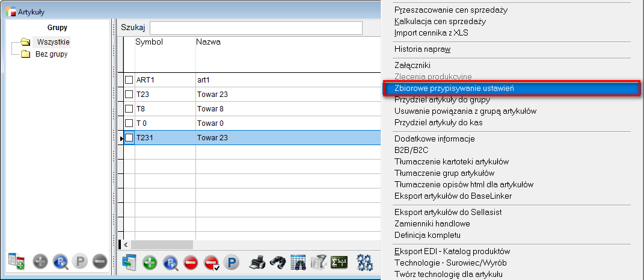Screen dimensions: 644x280
Task: Click the delete checked articles icon
Action: coord(211,263)
